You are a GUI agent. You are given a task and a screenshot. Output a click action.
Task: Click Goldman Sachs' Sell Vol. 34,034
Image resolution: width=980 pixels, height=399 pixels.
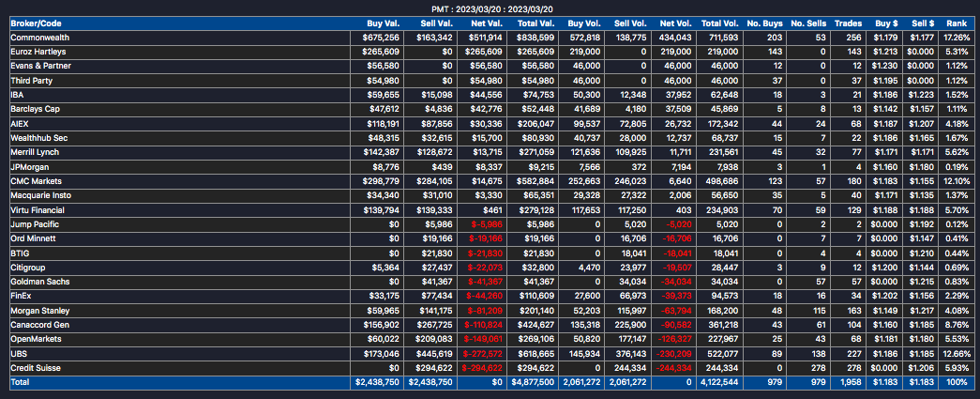click(x=633, y=282)
